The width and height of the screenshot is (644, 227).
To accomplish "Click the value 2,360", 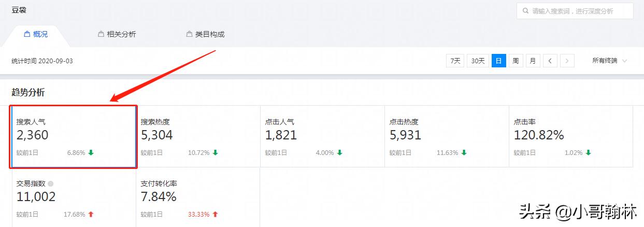I will coord(32,136).
